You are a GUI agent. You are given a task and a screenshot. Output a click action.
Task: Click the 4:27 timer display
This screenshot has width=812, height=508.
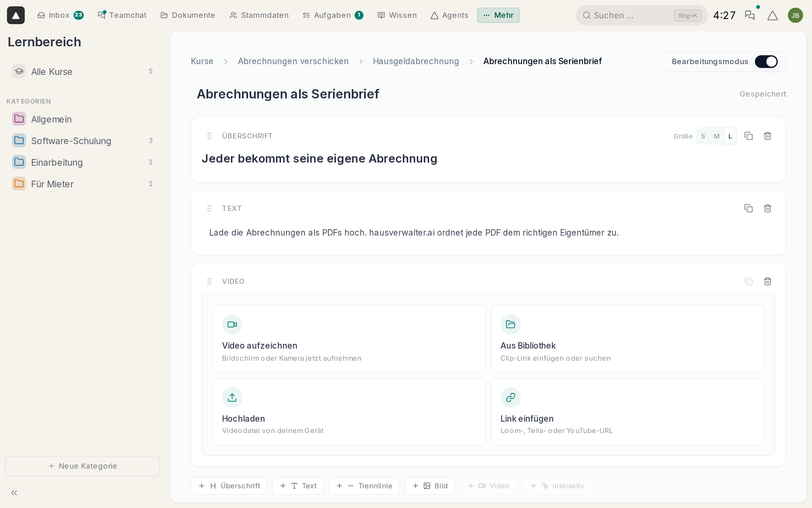[724, 16]
